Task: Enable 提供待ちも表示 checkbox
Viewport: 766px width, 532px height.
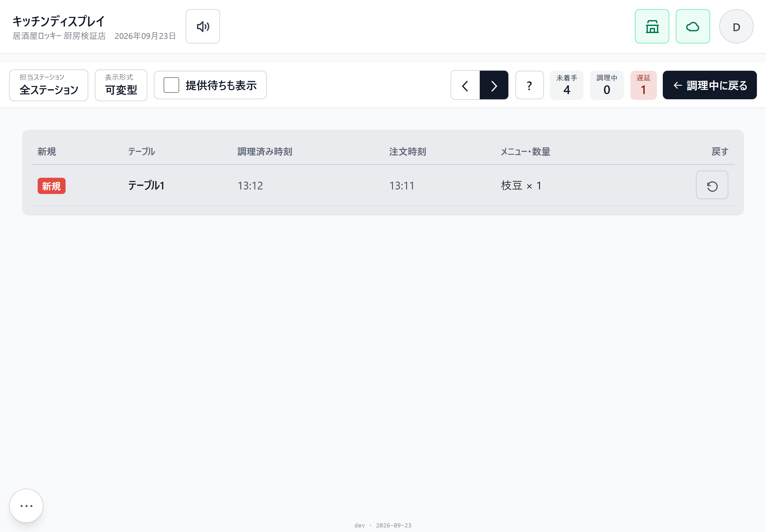Action: [x=171, y=85]
